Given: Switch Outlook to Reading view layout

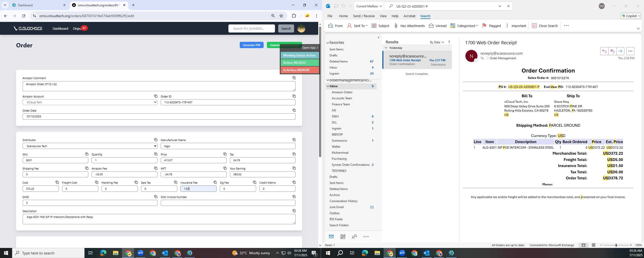Looking at the screenshot, I should pos(593,245).
